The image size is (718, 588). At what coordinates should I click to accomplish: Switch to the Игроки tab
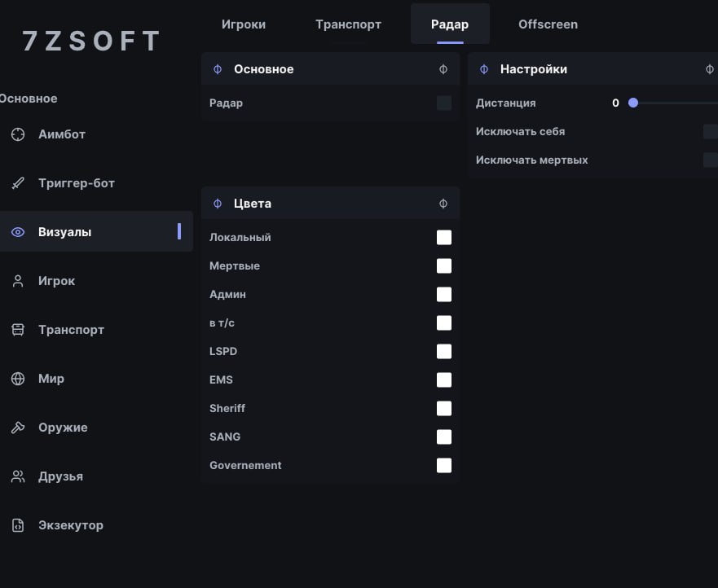pos(244,24)
